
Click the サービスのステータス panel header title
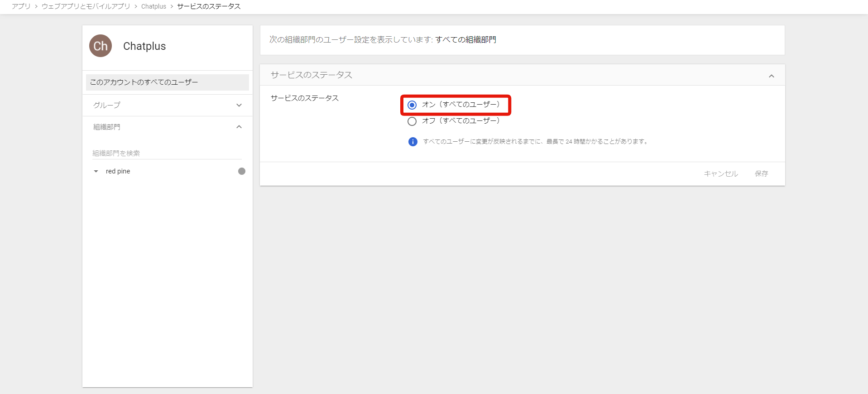coord(312,75)
